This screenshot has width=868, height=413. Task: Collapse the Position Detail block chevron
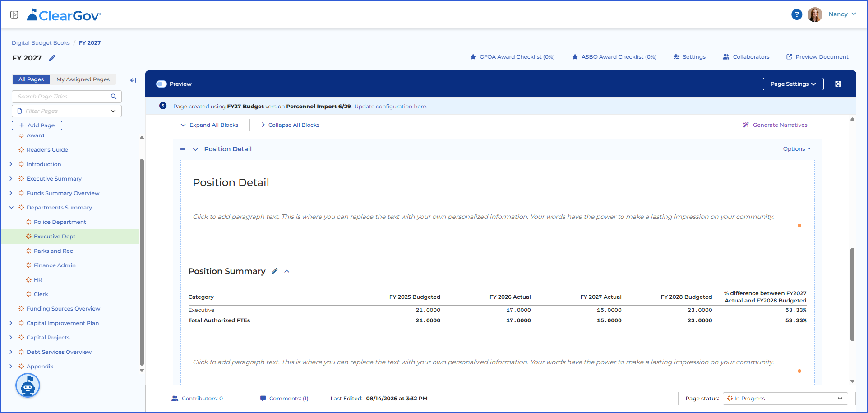195,149
